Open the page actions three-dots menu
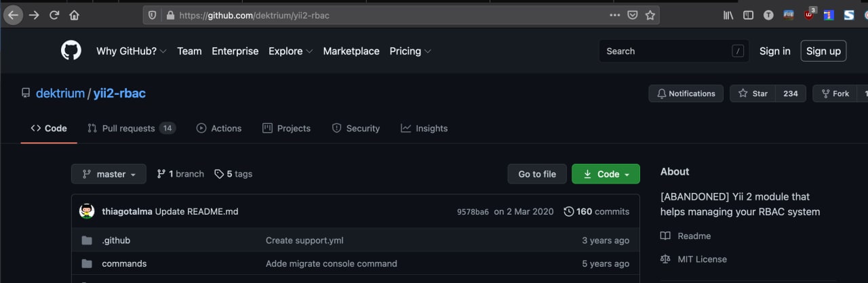This screenshot has height=283, width=868. [x=615, y=15]
